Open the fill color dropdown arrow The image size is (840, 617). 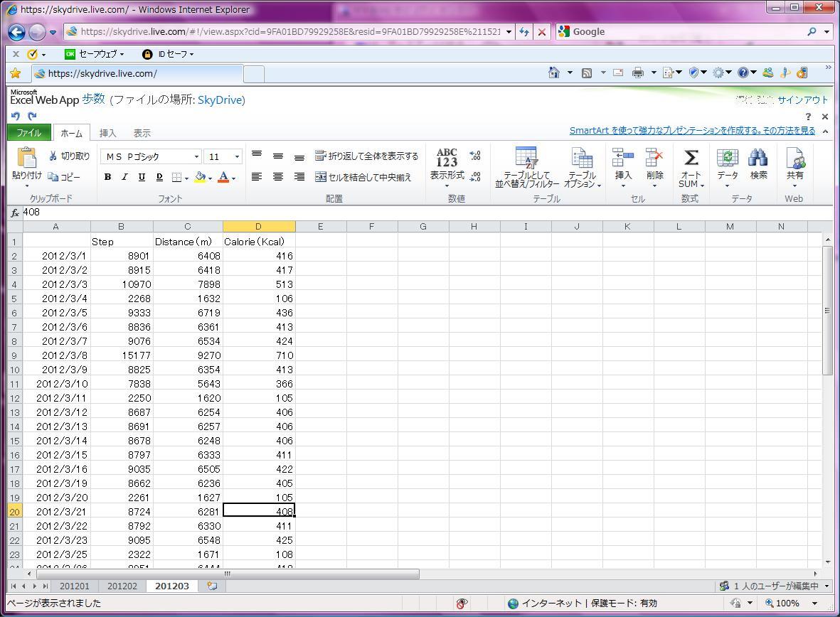pyautogui.click(x=210, y=178)
